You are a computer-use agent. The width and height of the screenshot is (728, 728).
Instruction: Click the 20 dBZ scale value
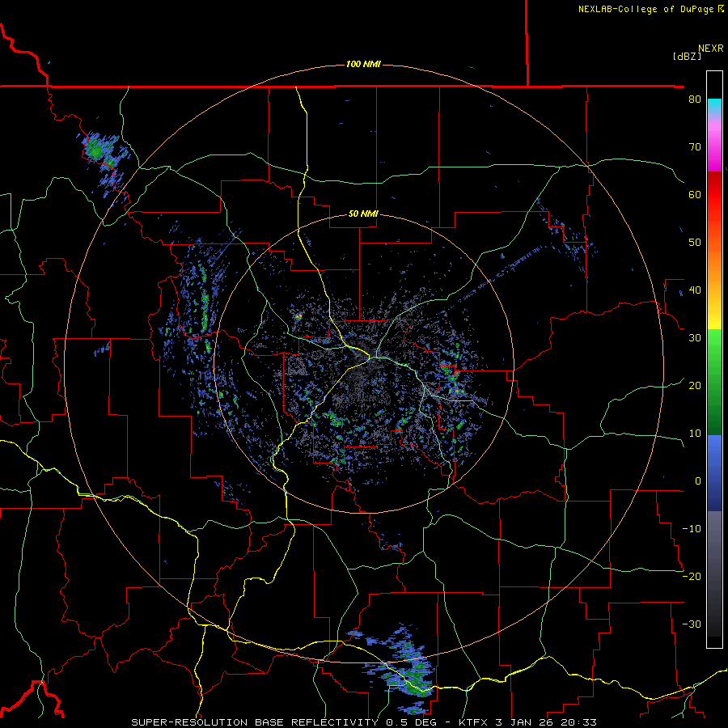tap(695, 386)
